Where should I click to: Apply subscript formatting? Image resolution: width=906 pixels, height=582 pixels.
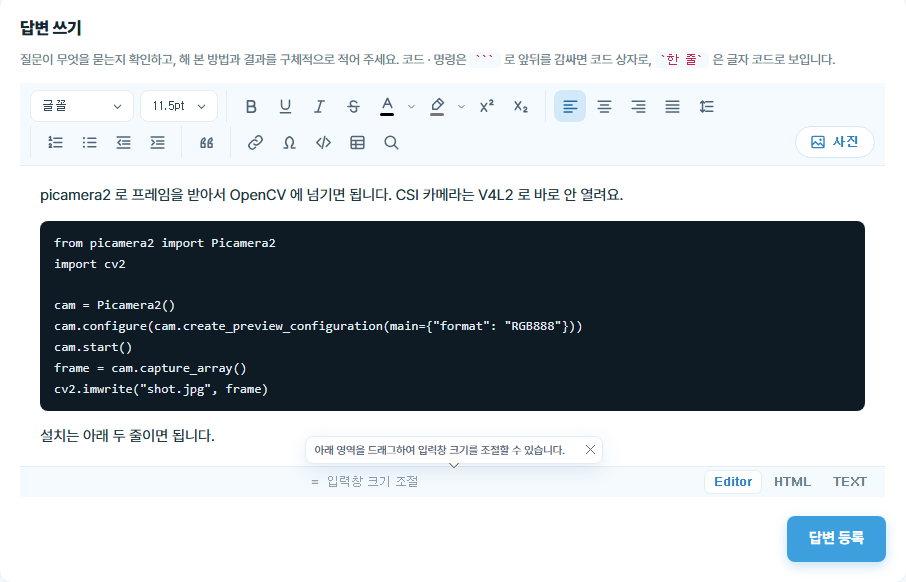tap(521, 106)
